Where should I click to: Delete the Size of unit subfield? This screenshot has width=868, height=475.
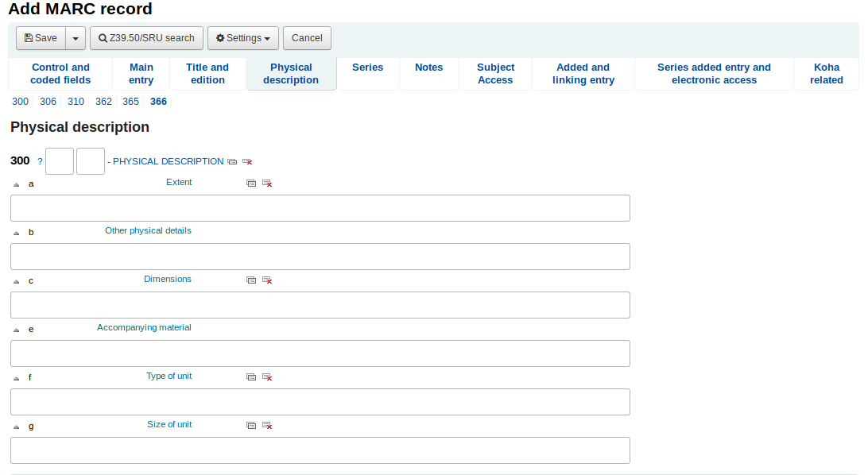click(x=267, y=426)
